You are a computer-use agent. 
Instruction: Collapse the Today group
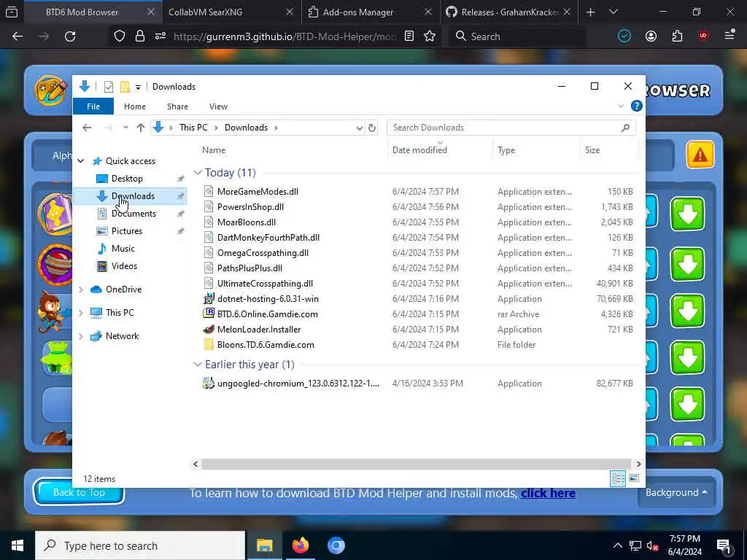[x=198, y=172]
